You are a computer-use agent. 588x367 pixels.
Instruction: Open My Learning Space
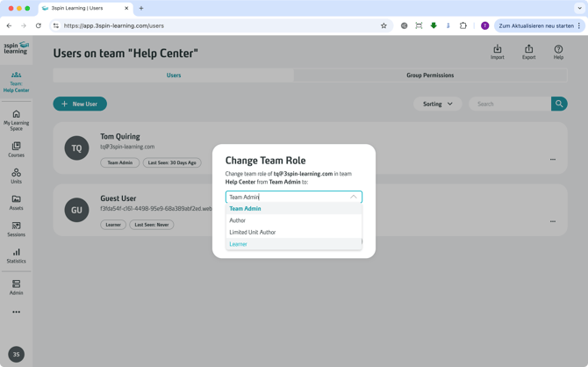pos(16,120)
